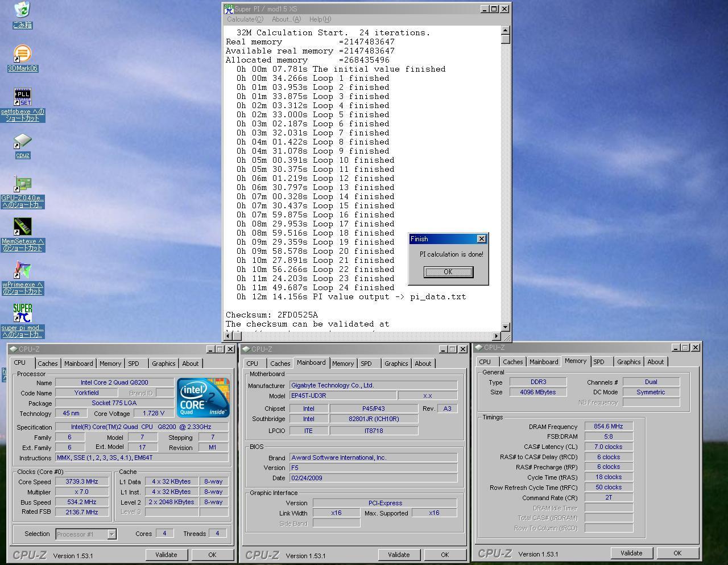The height and width of the screenshot is (565, 728).
Task: Click the Bus Speed value 534.2 MHz
Action: 82,502
